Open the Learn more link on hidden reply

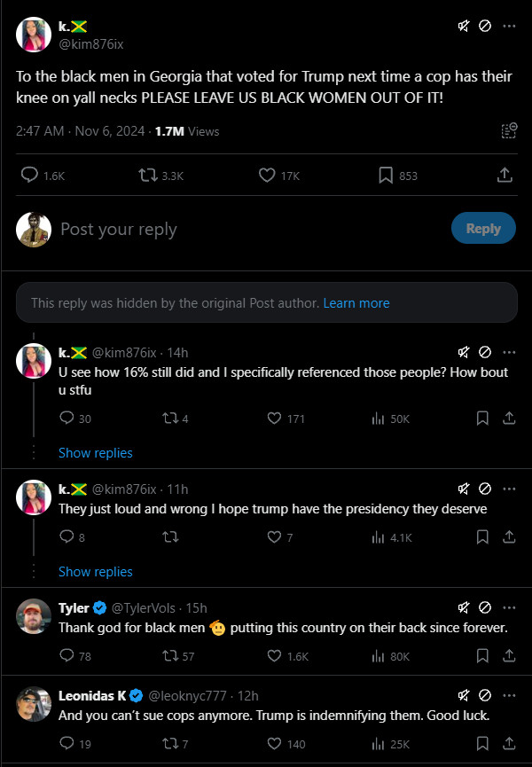tap(356, 303)
